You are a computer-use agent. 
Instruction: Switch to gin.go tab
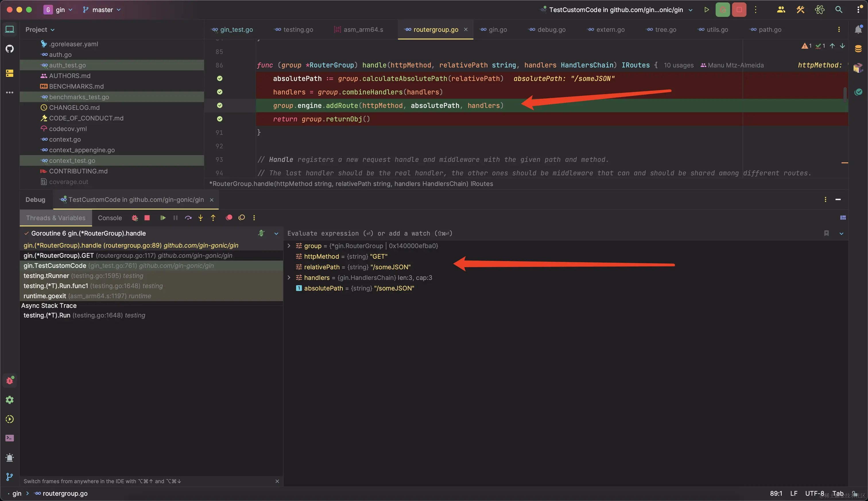494,30
